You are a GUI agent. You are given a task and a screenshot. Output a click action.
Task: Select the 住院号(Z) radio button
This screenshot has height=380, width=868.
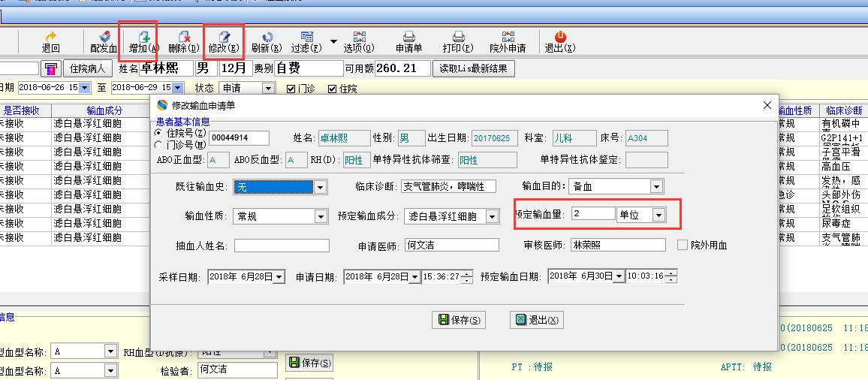point(159,134)
